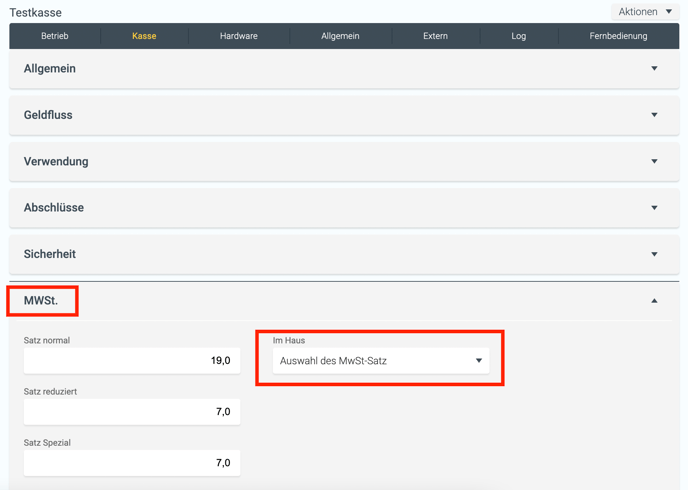Focus the Satz reduziert input field
This screenshot has height=490, width=688.
tap(131, 411)
